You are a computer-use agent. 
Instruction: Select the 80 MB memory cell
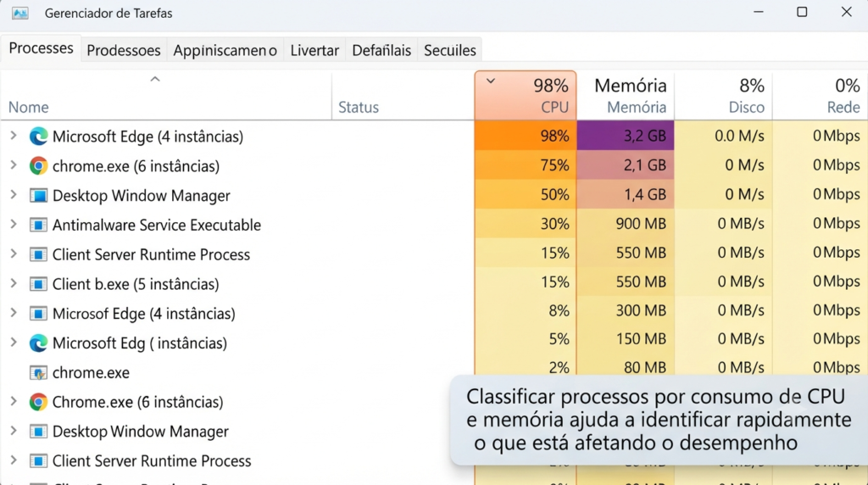pos(626,366)
